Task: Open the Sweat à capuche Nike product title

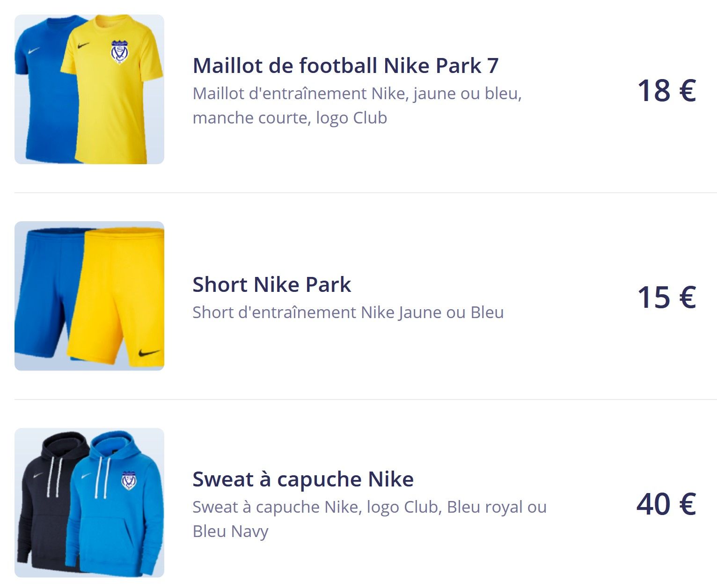Action: [x=303, y=479]
